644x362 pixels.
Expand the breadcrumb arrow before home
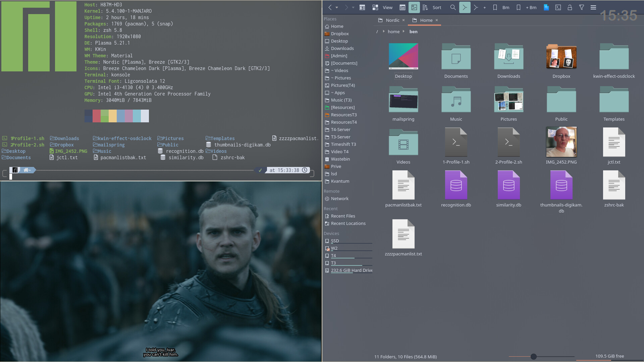coord(384,31)
